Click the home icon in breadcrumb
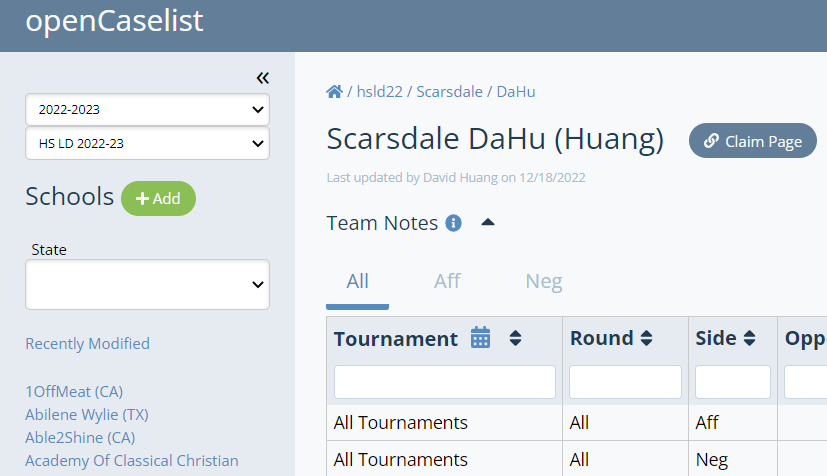 [335, 91]
